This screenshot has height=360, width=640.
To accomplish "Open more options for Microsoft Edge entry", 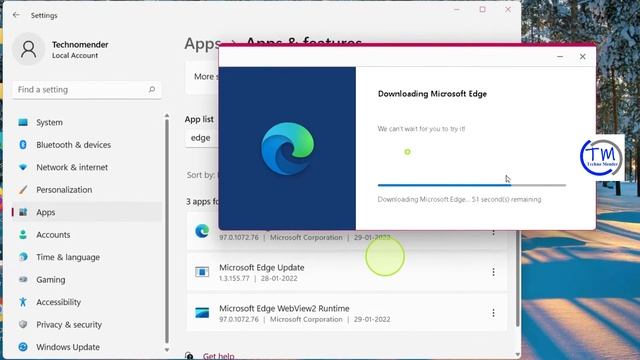I will point(493,233).
